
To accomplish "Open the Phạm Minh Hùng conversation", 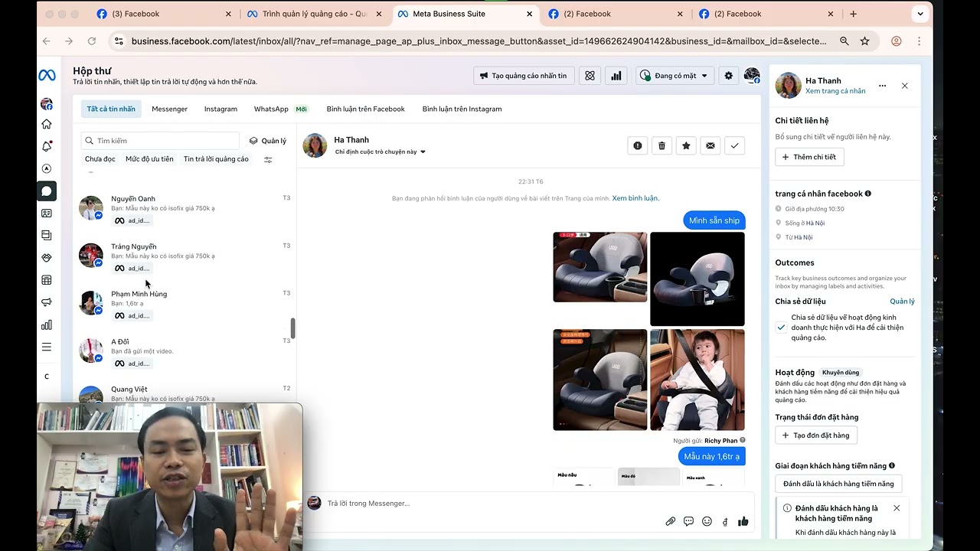I will click(x=185, y=304).
